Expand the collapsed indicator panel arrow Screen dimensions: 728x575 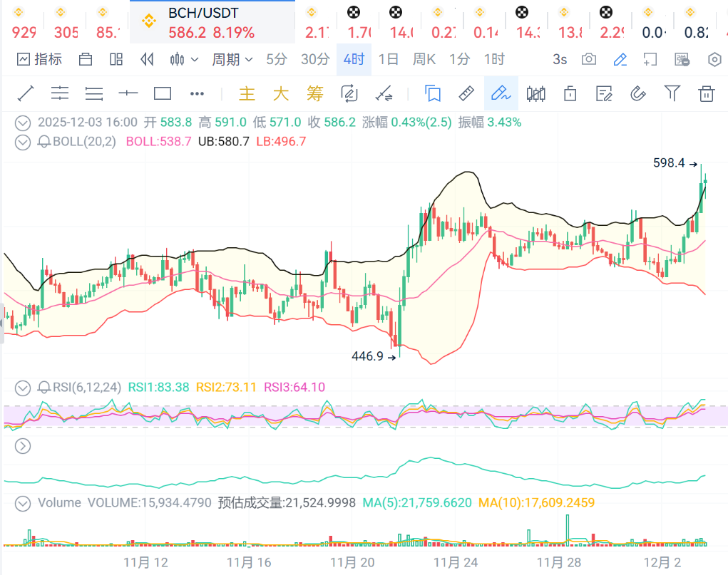coord(24,446)
